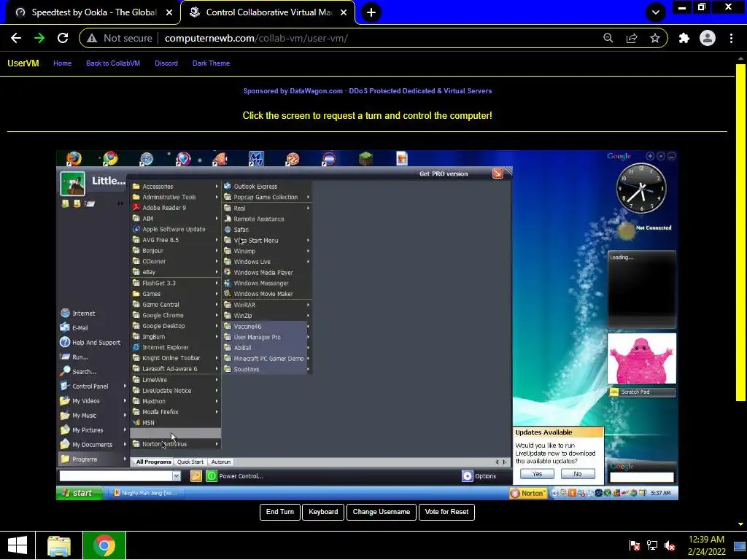Expand the Accessories folder
The height and width of the screenshot is (560, 747).
pyautogui.click(x=175, y=186)
